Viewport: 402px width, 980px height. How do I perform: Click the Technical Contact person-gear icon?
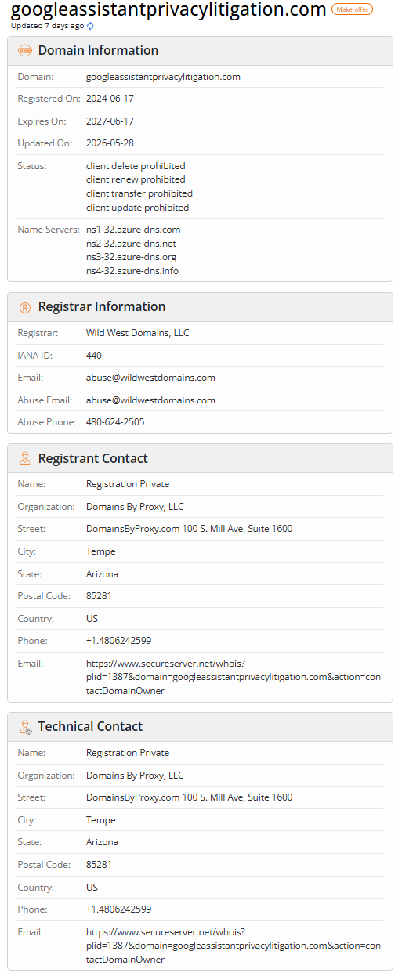[x=25, y=727]
